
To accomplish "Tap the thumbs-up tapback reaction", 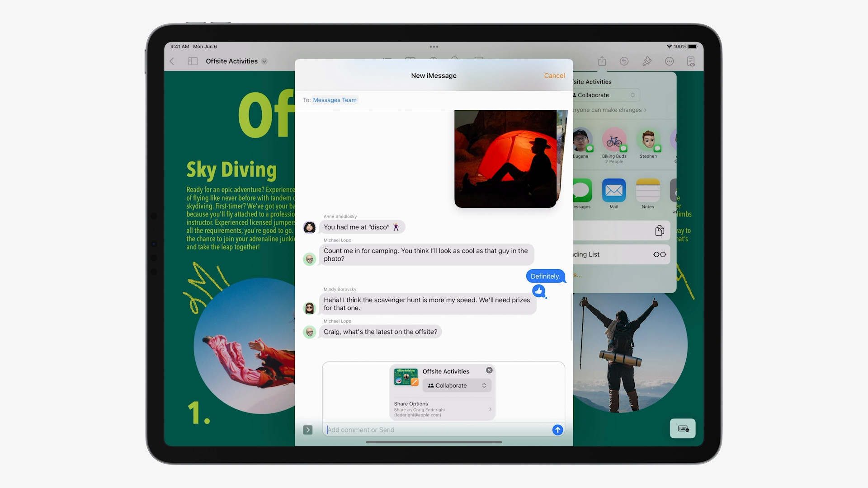I will (x=539, y=291).
